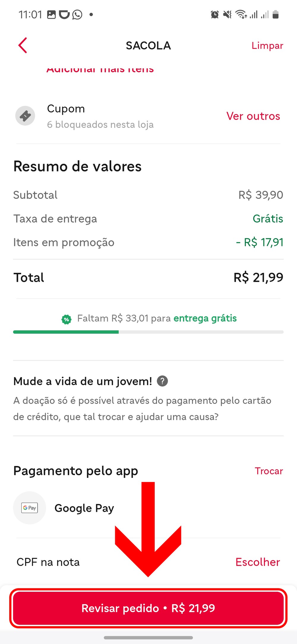This screenshot has width=297, height=644.
Task: Tap the gallery notification icon
Action: [51, 14]
